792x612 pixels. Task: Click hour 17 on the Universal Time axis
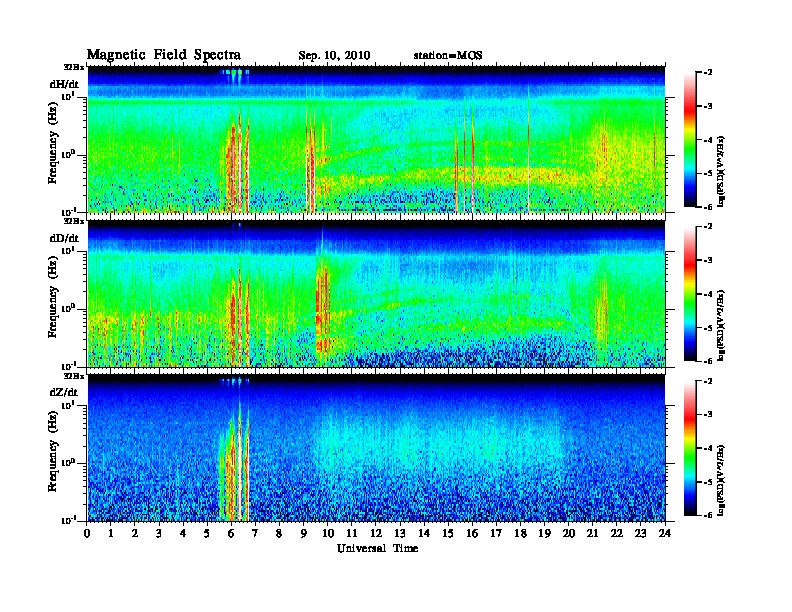click(496, 534)
